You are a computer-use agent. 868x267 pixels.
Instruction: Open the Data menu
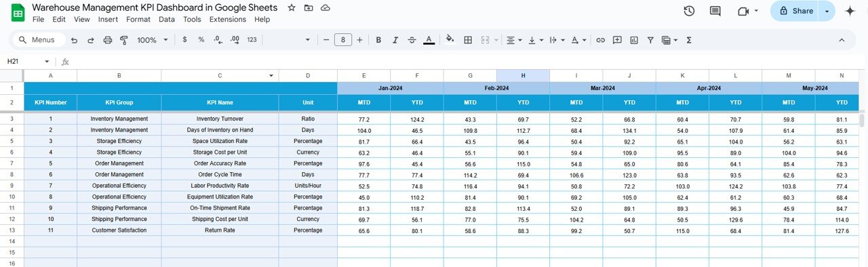point(167,20)
